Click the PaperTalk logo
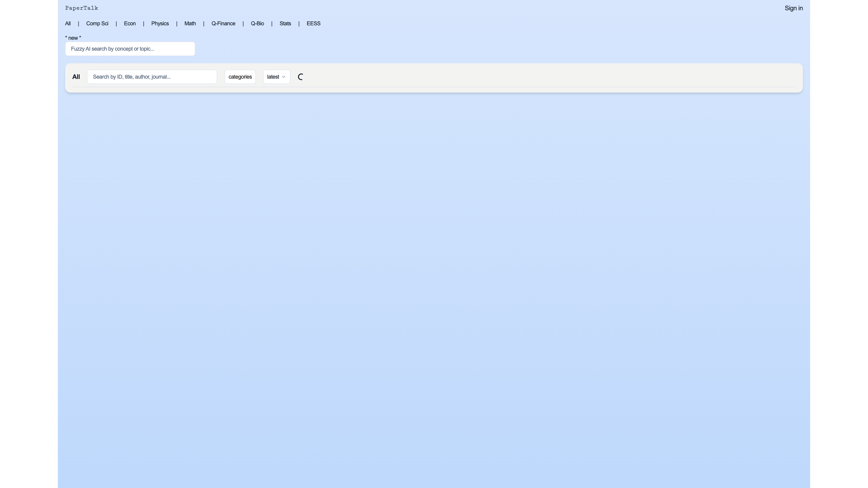 [x=82, y=8]
